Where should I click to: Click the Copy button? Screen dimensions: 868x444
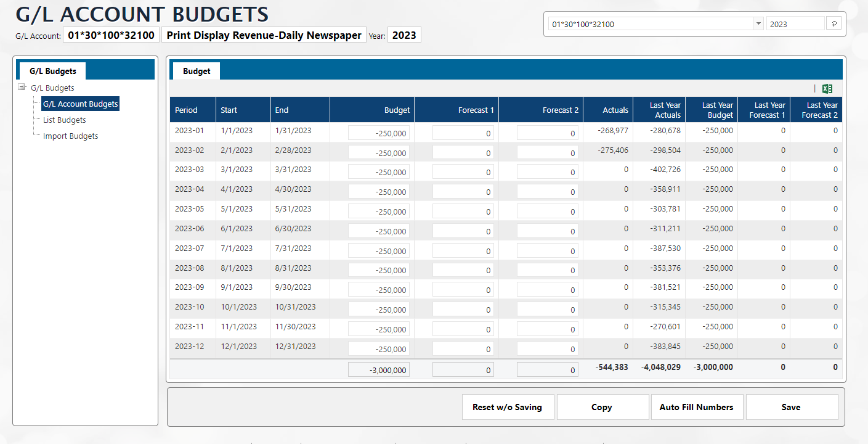click(x=602, y=407)
